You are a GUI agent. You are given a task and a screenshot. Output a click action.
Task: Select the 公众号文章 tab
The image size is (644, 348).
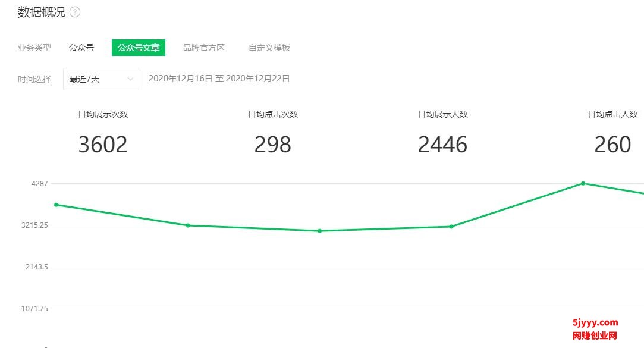(x=139, y=48)
